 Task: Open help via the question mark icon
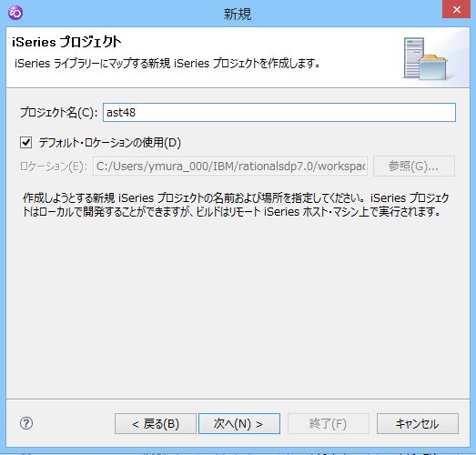point(26,423)
